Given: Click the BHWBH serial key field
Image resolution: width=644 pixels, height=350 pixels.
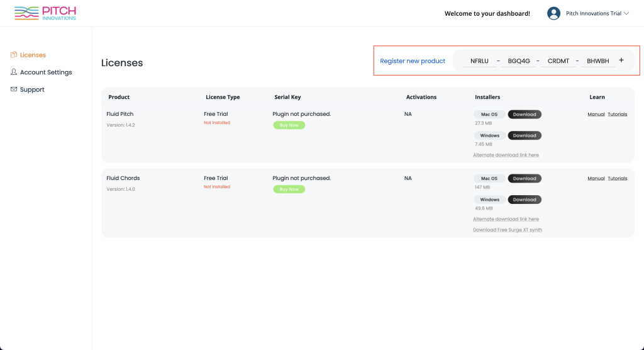Looking at the screenshot, I should click(x=597, y=61).
